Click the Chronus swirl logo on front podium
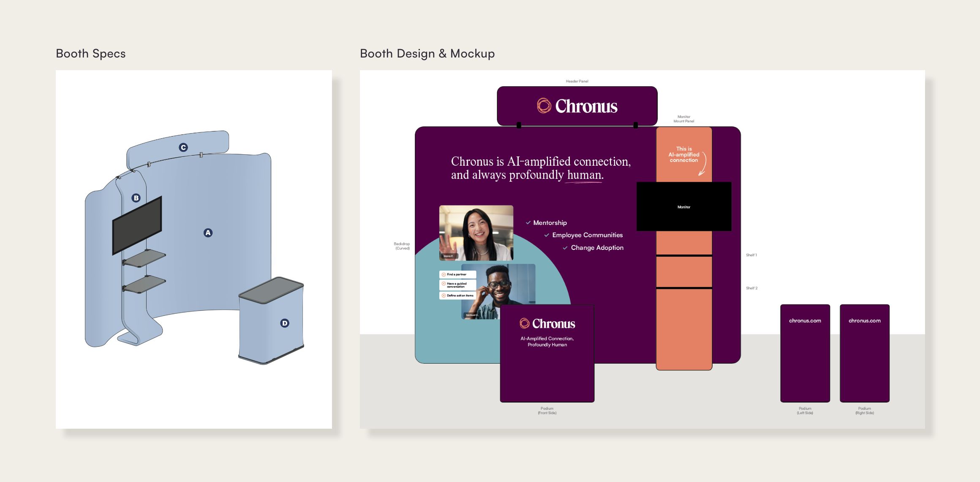980x482 pixels. coord(525,323)
